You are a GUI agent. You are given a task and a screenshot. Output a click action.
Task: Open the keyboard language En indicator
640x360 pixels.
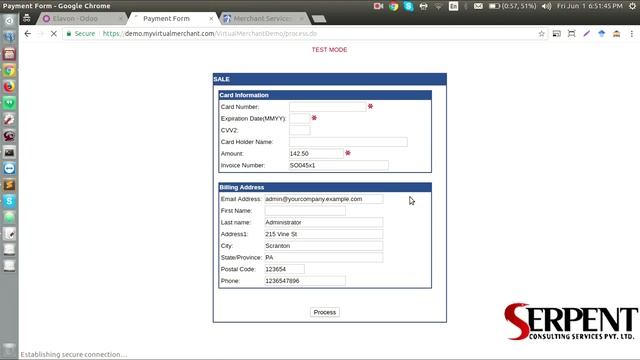point(453,6)
